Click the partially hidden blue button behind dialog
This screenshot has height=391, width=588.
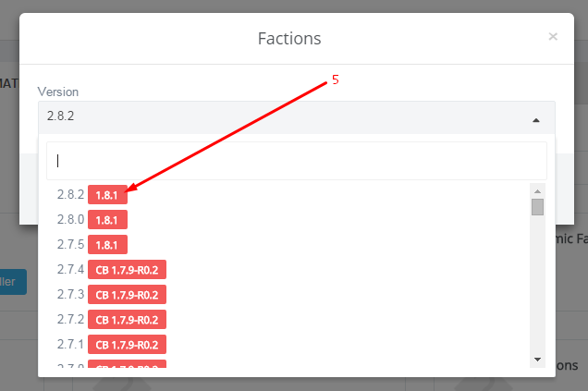10,282
